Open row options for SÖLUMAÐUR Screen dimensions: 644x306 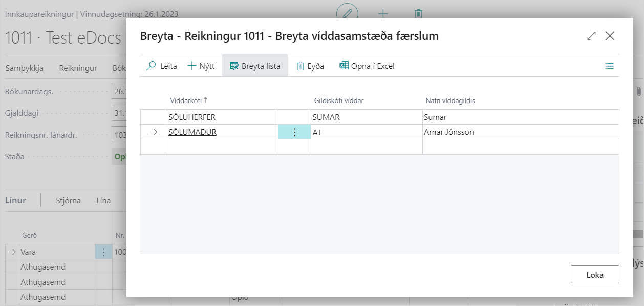294,132
